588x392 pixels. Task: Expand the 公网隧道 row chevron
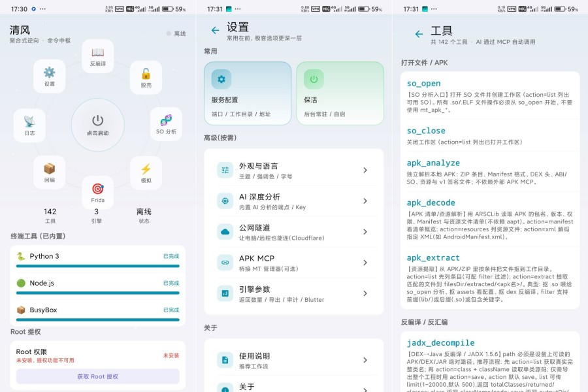click(x=365, y=232)
